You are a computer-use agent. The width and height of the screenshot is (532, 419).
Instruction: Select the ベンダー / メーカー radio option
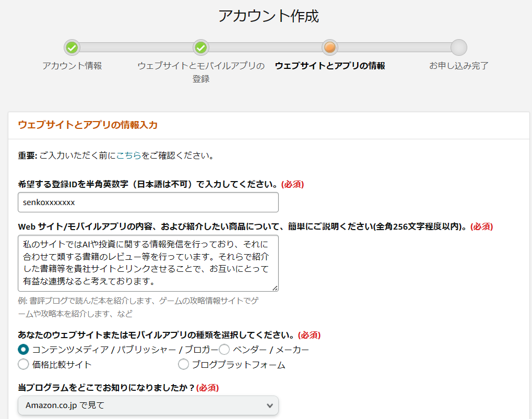(x=224, y=349)
